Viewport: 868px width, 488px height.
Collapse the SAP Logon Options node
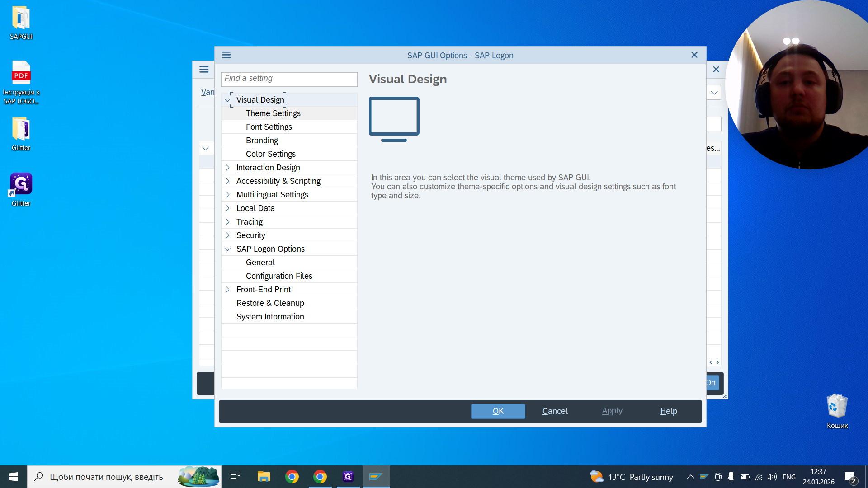227,249
